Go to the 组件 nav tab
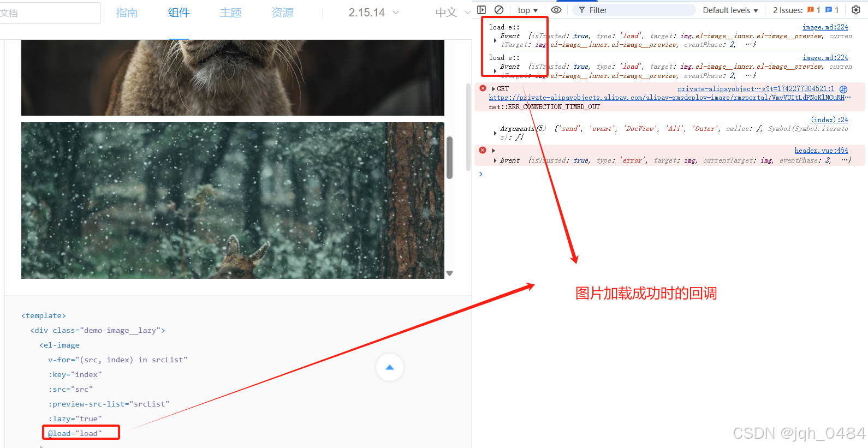The width and height of the screenshot is (868, 448). (179, 13)
